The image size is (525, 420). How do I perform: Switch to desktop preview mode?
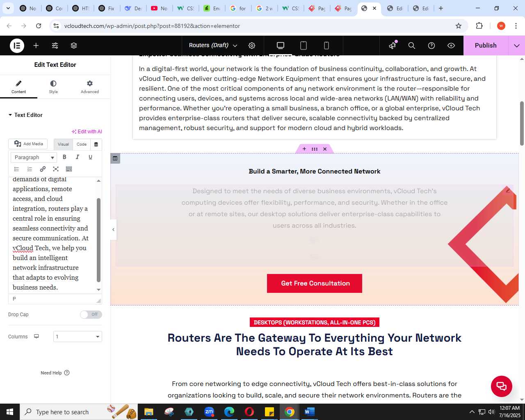point(281,46)
